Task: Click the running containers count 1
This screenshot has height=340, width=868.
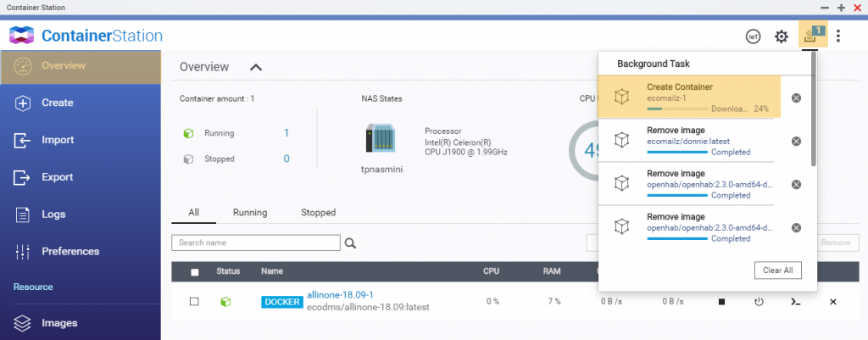Action: pos(287,133)
